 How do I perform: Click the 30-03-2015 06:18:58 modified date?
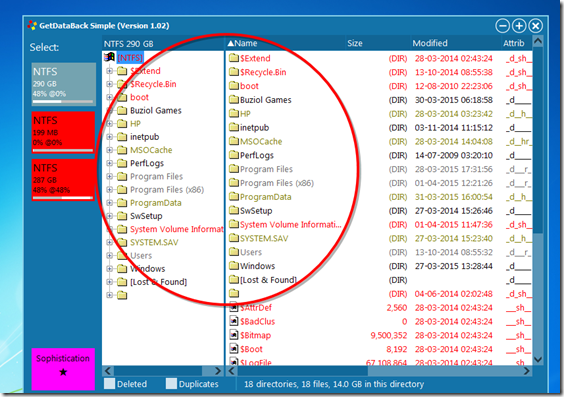click(454, 100)
